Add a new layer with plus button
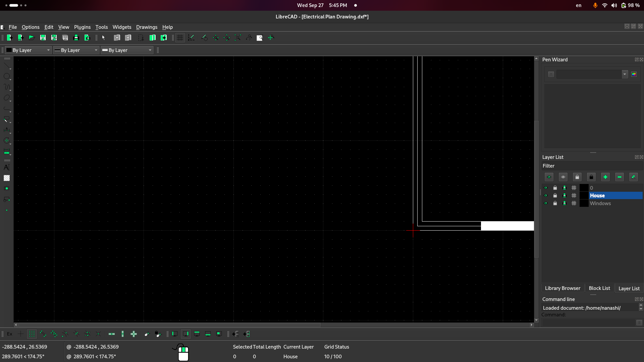 605,177
